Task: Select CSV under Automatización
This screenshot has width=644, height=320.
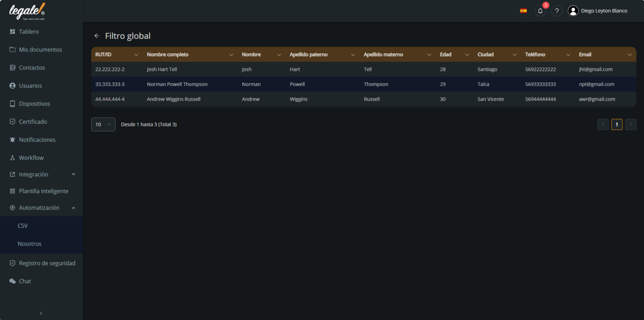Action: [23, 226]
